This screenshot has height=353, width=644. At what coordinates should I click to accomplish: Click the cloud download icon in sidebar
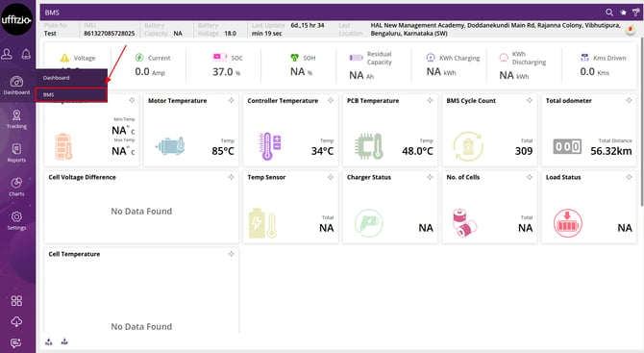pyautogui.click(x=16, y=322)
